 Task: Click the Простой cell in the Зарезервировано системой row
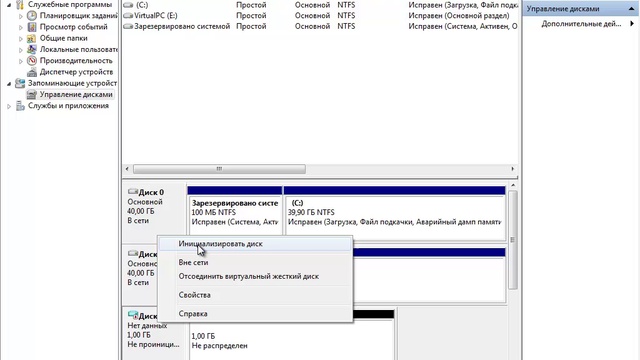point(251,26)
